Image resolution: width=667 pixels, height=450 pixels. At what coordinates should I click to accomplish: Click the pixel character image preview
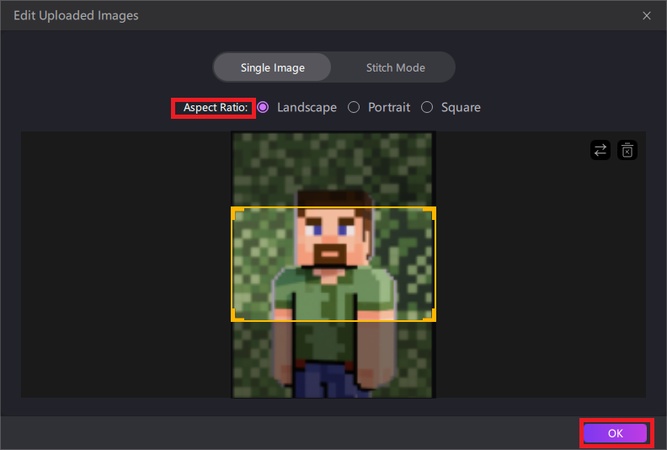pyautogui.click(x=333, y=265)
